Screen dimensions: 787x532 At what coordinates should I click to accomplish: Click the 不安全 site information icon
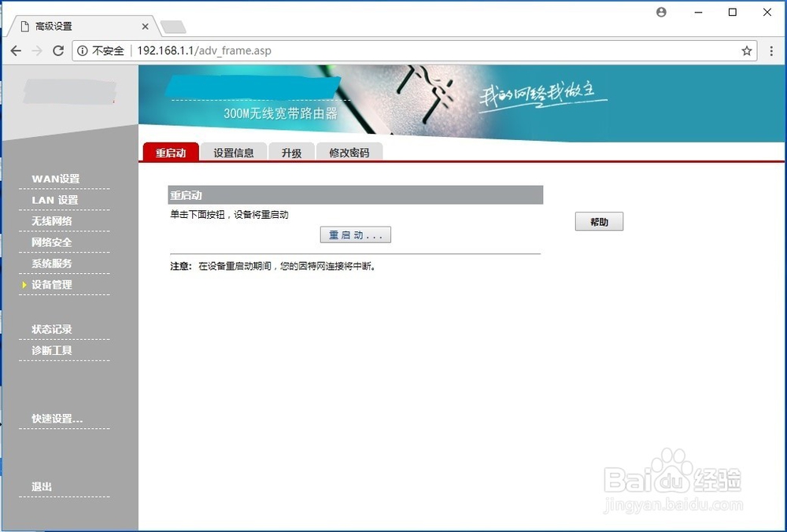83,50
